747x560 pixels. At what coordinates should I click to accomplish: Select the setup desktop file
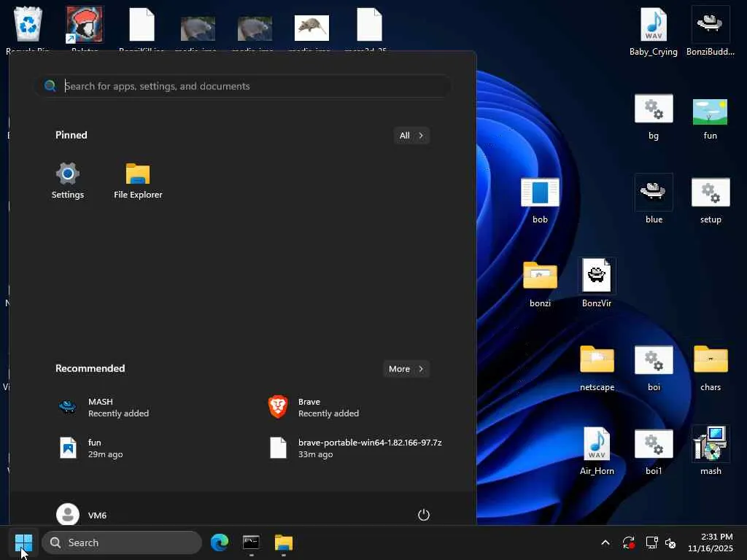click(x=711, y=201)
